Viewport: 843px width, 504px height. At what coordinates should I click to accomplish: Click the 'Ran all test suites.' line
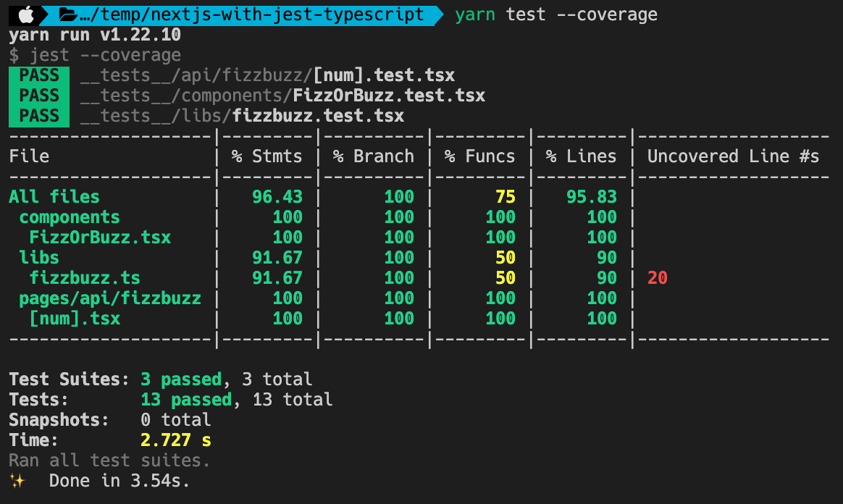[109, 461]
